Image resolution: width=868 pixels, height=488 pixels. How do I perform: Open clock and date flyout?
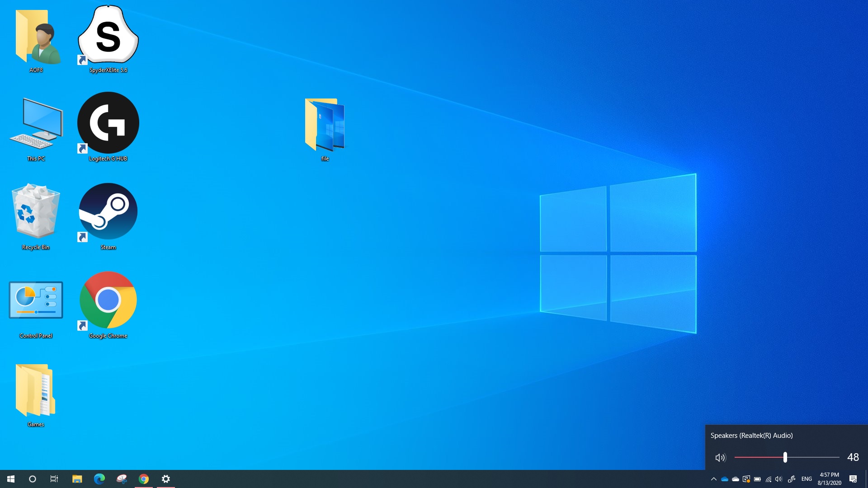tap(829, 479)
